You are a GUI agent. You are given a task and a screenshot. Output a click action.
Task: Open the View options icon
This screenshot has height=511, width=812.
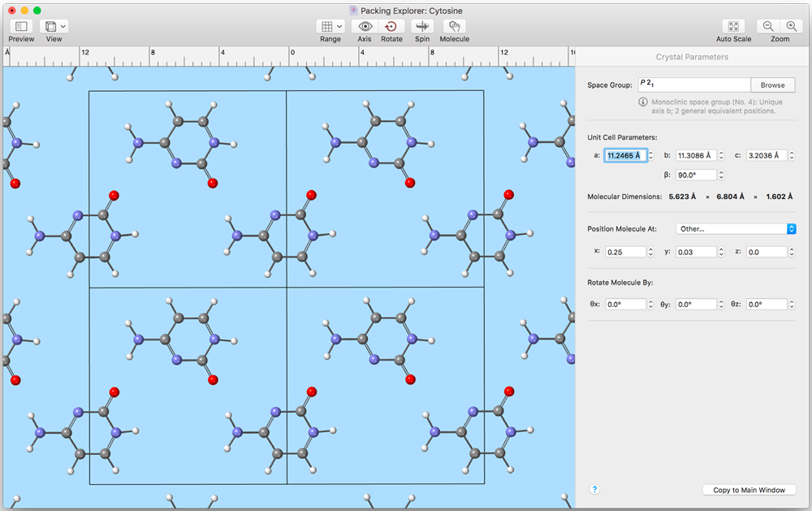click(50, 26)
